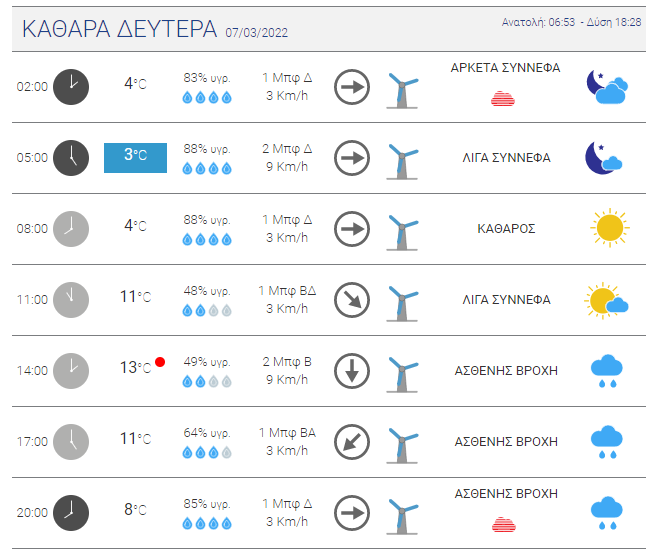Click the sunrise and sunset times text

pyautogui.click(x=571, y=22)
